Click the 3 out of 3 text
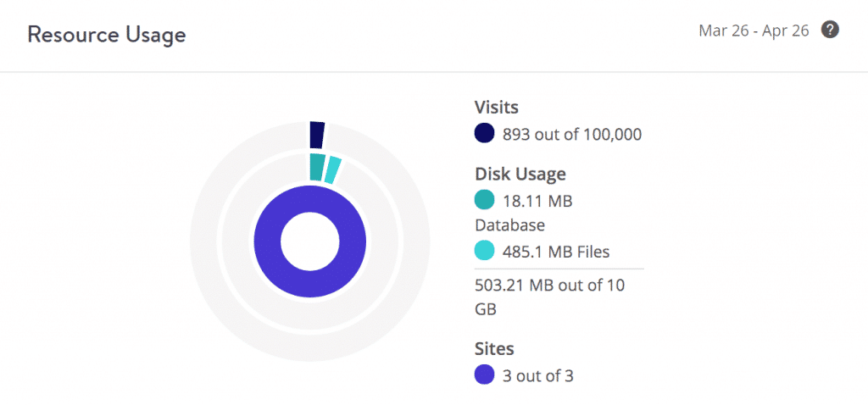This screenshot has height=405, width=868. pyautogui.click(x=537, y=374)
